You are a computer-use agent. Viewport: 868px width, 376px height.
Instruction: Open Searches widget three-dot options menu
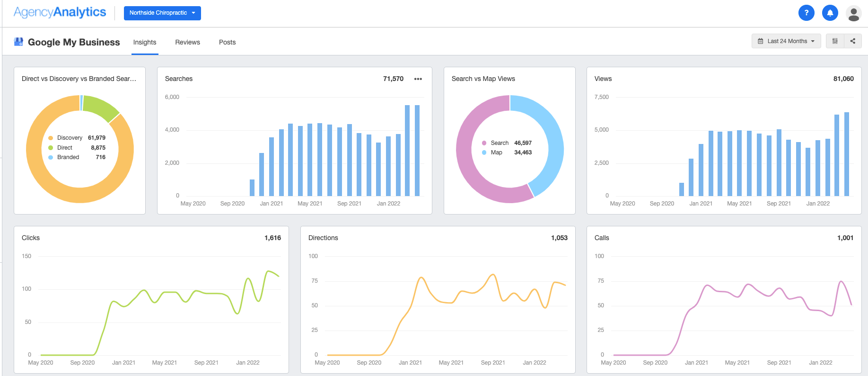click(418, 79)
